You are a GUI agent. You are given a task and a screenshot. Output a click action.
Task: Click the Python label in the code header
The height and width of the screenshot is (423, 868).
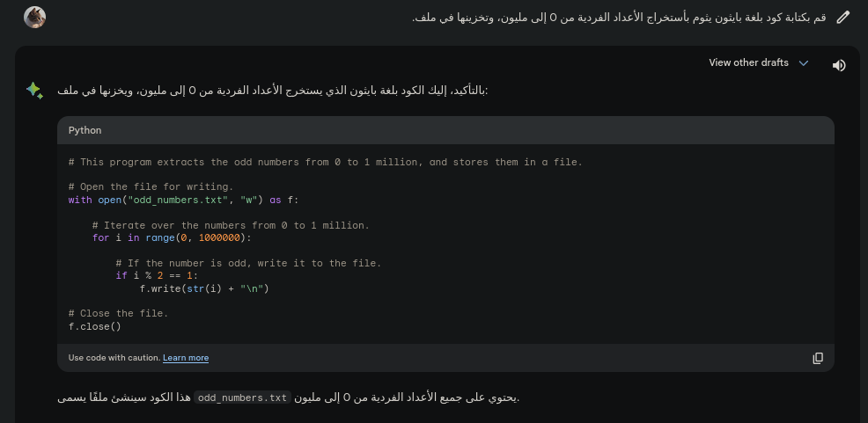point(85,130)
